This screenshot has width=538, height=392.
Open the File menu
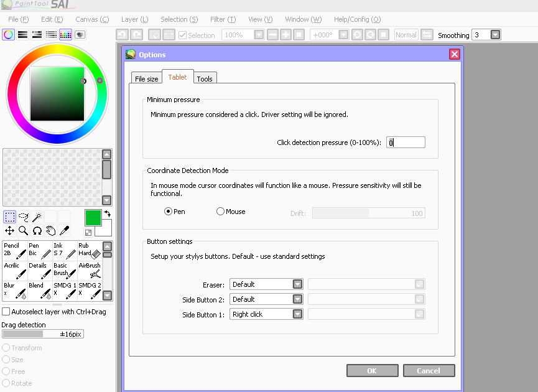point(19,19)
